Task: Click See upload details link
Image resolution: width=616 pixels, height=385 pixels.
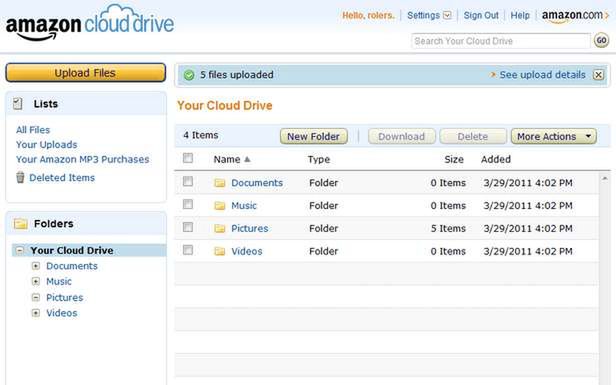Action: tap(543, 75)
